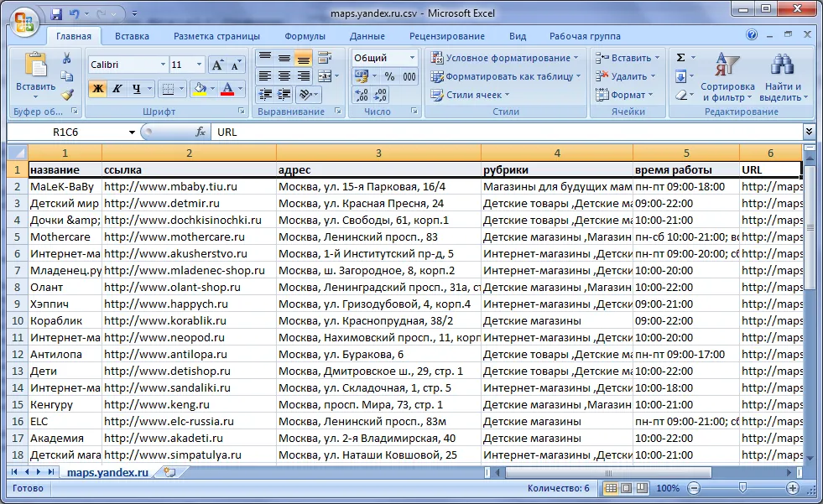Apply the fill color bucket
Screen dimensions: 823x504
(x=200, y=89)
